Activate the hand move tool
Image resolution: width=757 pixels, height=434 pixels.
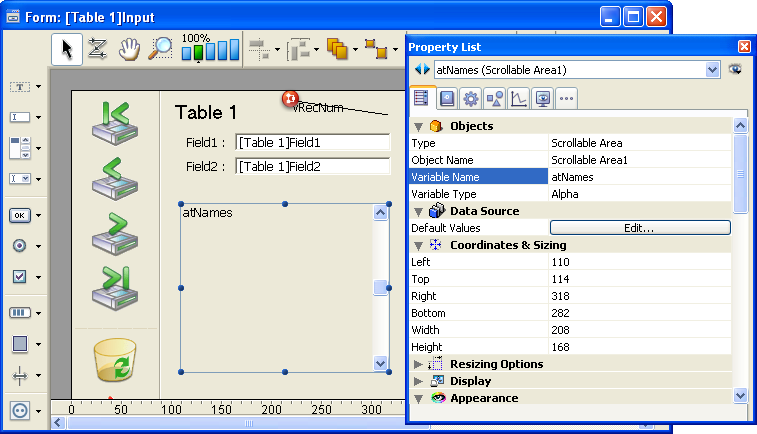tap(129, 49)
